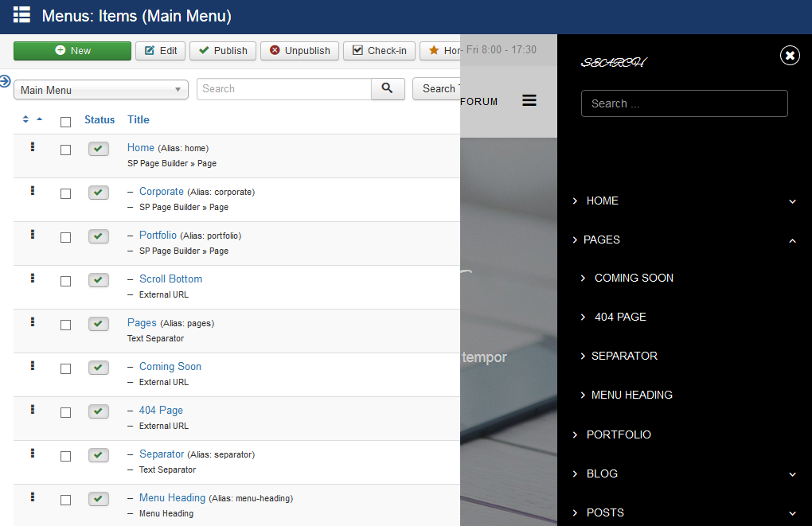
Task: Toggle published status of Scroll Bottom item
Action: 99,280
